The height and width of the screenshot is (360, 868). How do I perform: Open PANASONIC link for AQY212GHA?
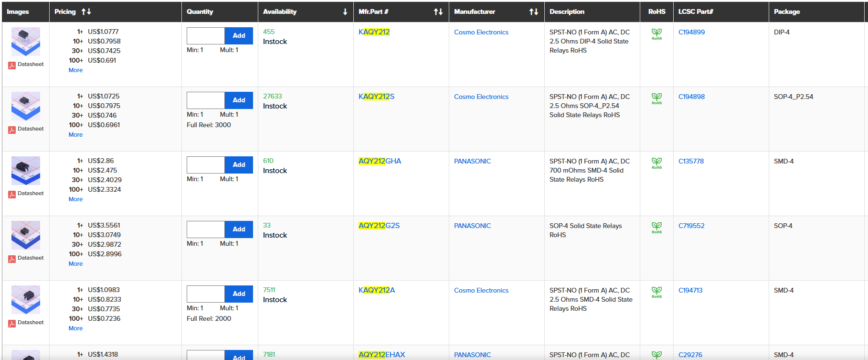(x=472, y=161)
